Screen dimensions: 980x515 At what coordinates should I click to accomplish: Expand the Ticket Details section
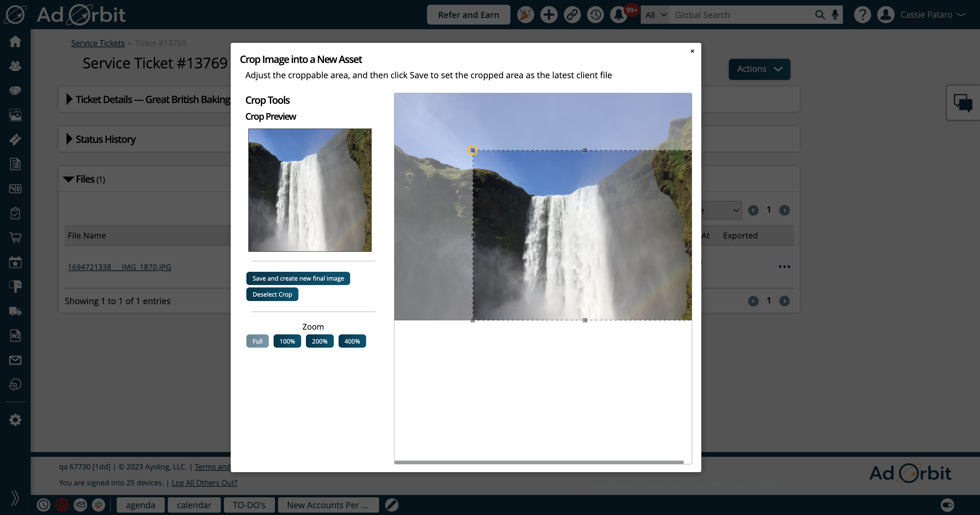[69, 99]
